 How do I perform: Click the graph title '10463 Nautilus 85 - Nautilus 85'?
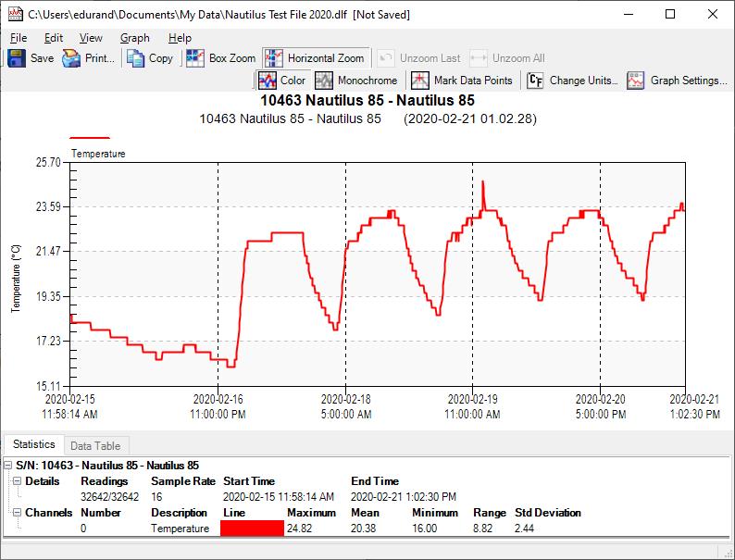(x=367, y=100)
